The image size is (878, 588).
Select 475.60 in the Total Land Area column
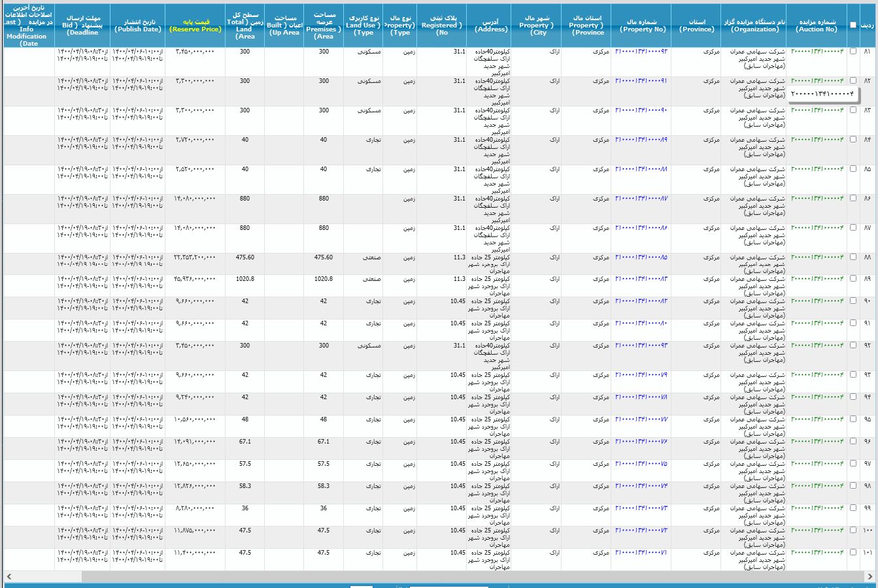pyautogui.click(x=245, y=257)
